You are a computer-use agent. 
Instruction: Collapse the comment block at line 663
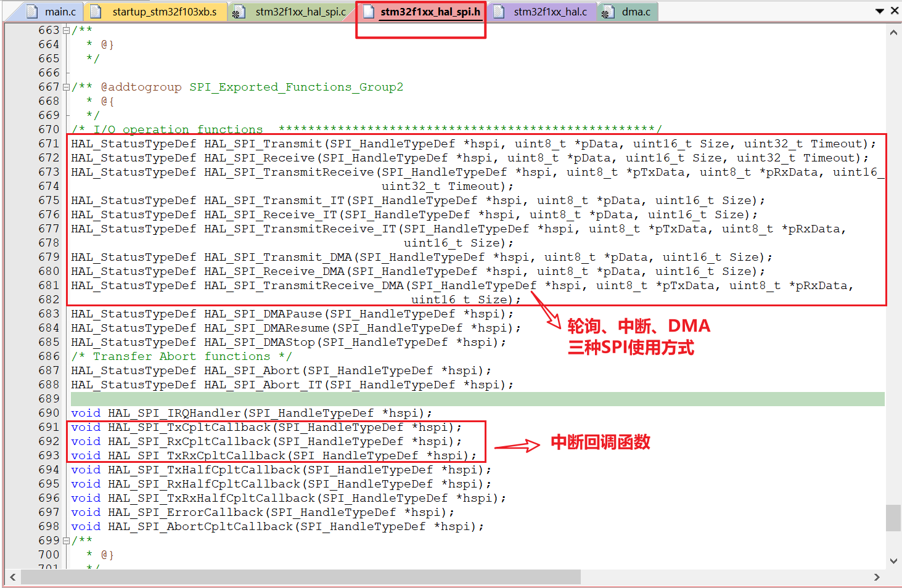(x=66, y=30)
